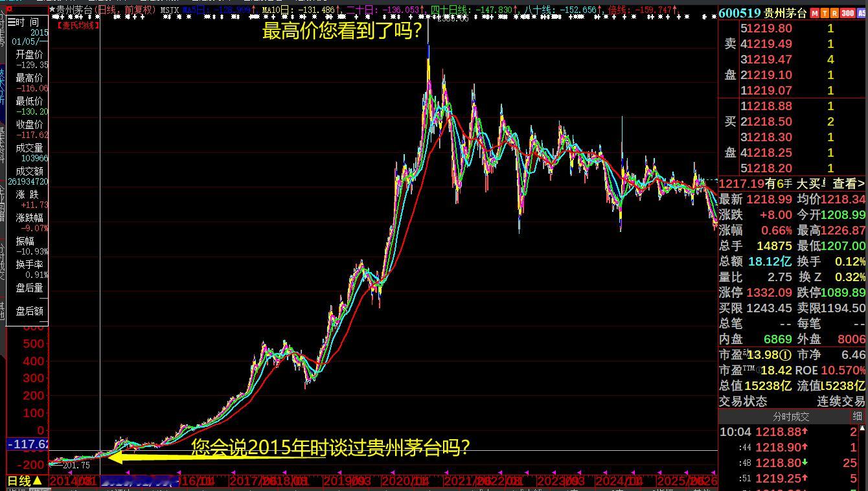Click the 二十日 moving average value
Screen dimensions: 868x491
tap(402, 10)
